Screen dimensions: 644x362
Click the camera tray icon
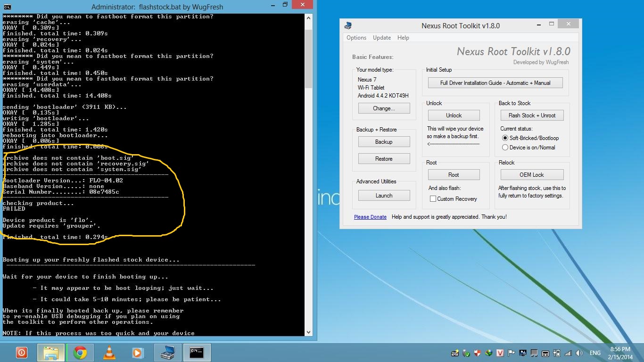point(455,353)
